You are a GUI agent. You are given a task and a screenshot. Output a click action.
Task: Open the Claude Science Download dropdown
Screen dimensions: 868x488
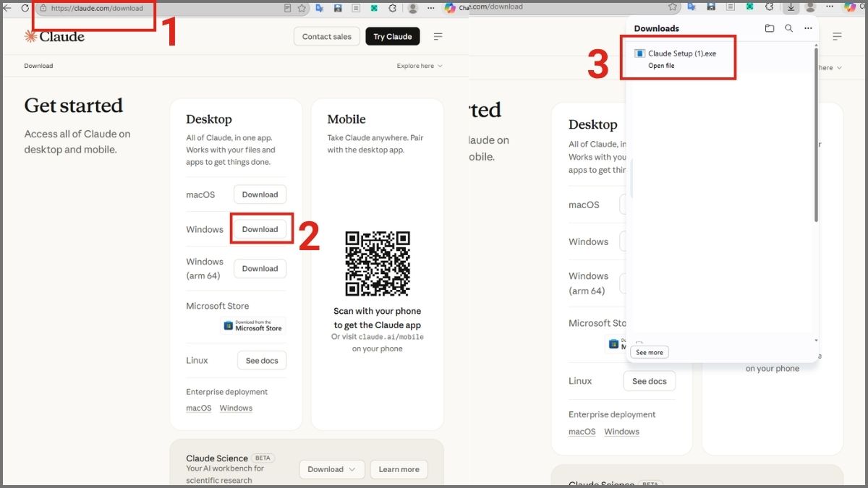(x=332, y=469)
